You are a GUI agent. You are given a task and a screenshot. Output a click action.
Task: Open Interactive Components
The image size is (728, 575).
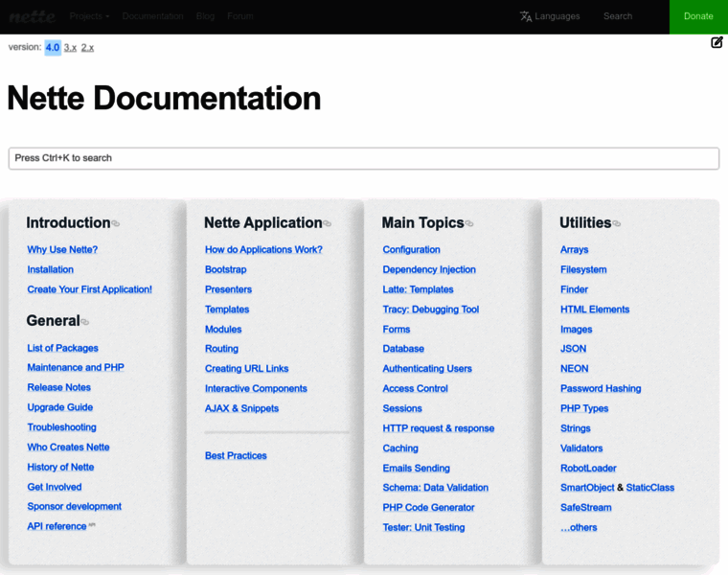[x=256, y=389]
